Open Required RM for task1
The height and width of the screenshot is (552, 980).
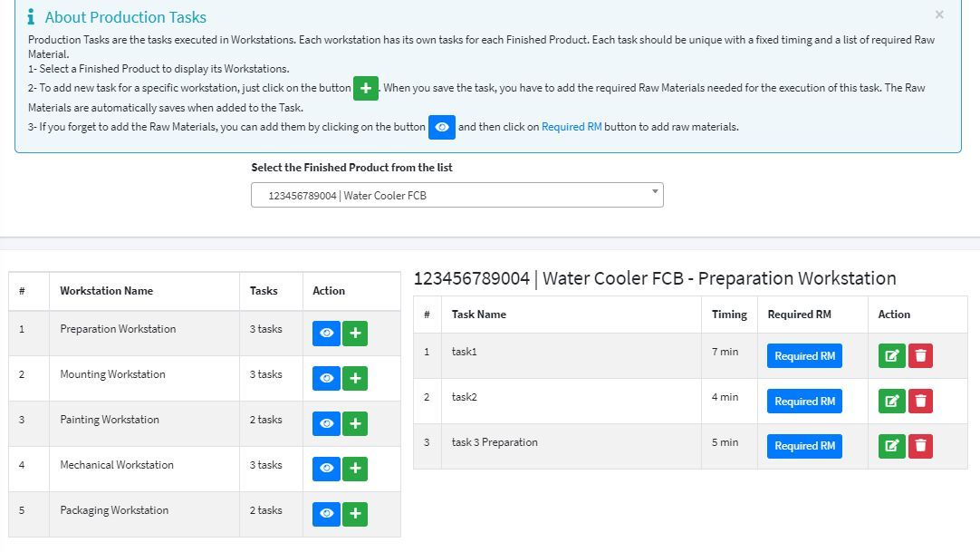[804, 356]
